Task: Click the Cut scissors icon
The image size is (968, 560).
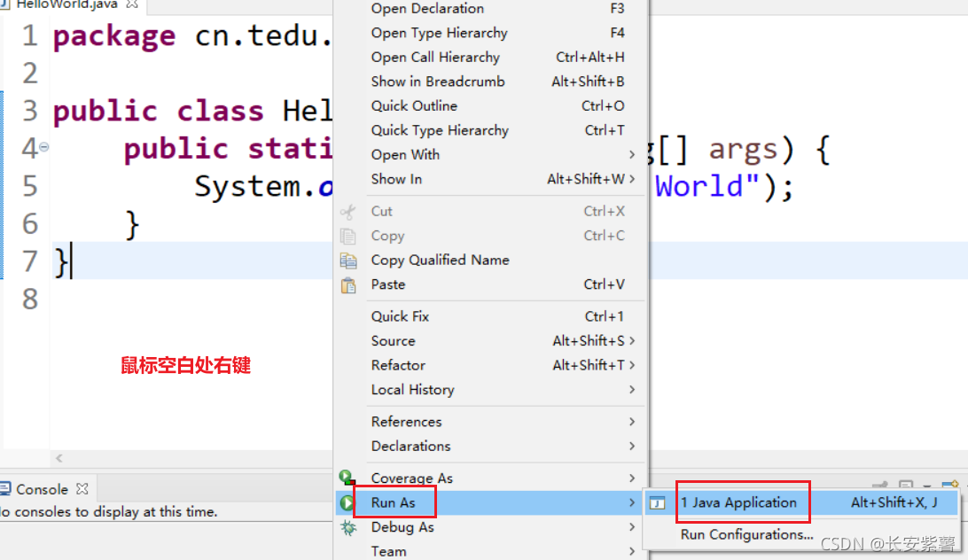Action: pos(348,212)
